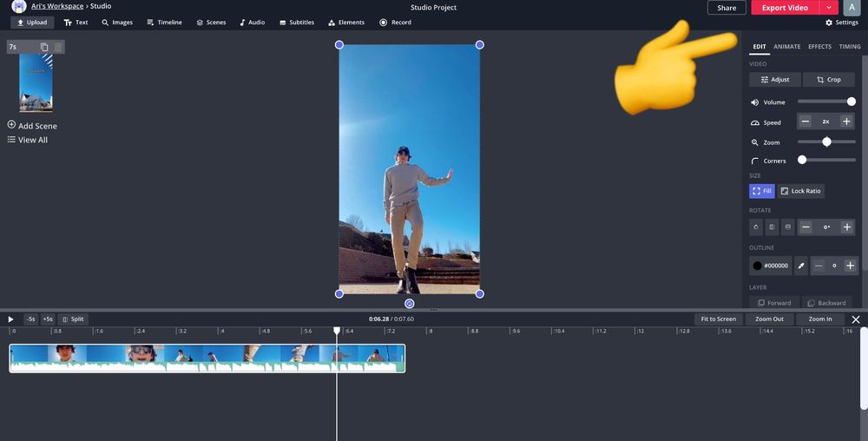Image resolution: width=868 pixels, height=441 pixels.
Task: Click the timeline Zoom In button
Action: 820,319
